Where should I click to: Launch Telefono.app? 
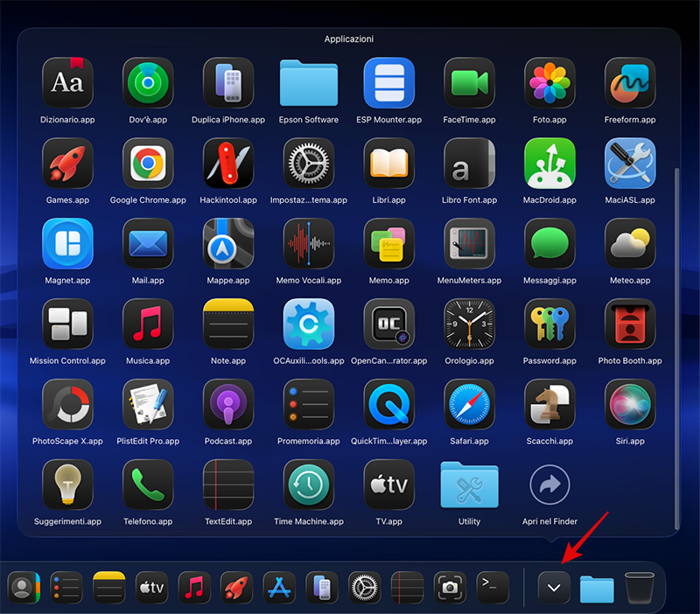tap(148, 485)
